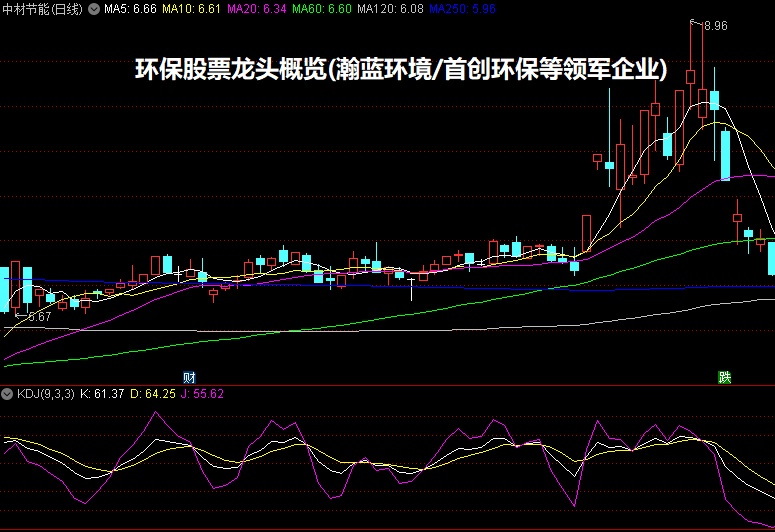Click the MA250: 5.96 label
The width and height of the screenshot is (775, 532).
click(462, 9)
